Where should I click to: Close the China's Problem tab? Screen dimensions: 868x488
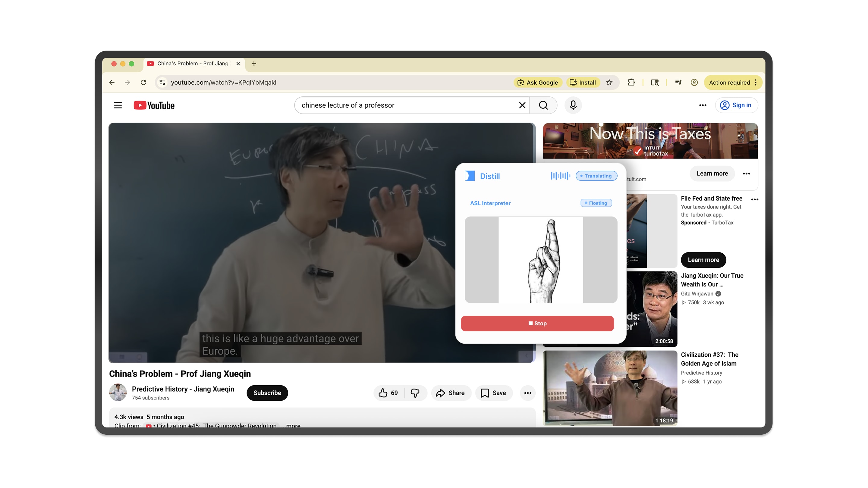(238, 64)
